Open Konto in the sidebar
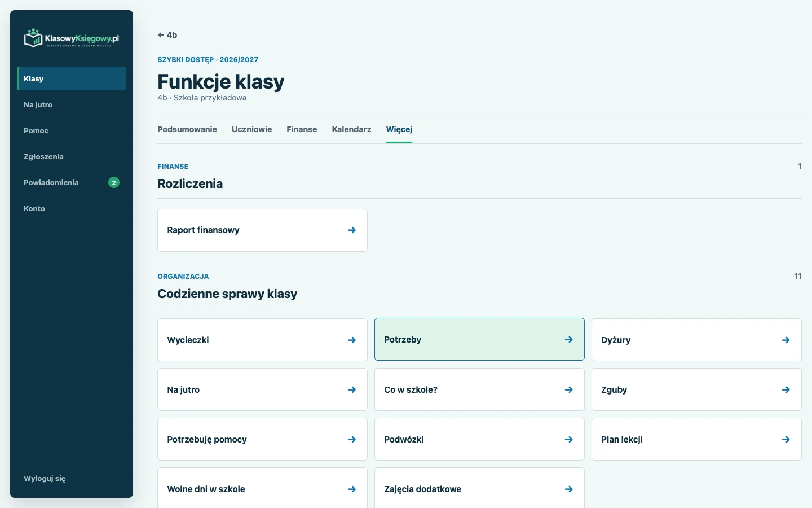The image size is (812, 508). coord(72,208)
